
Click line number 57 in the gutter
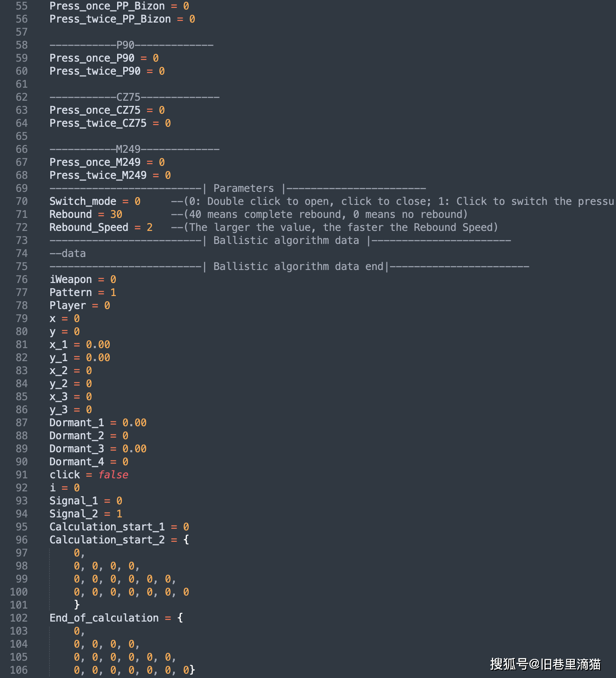22,32
